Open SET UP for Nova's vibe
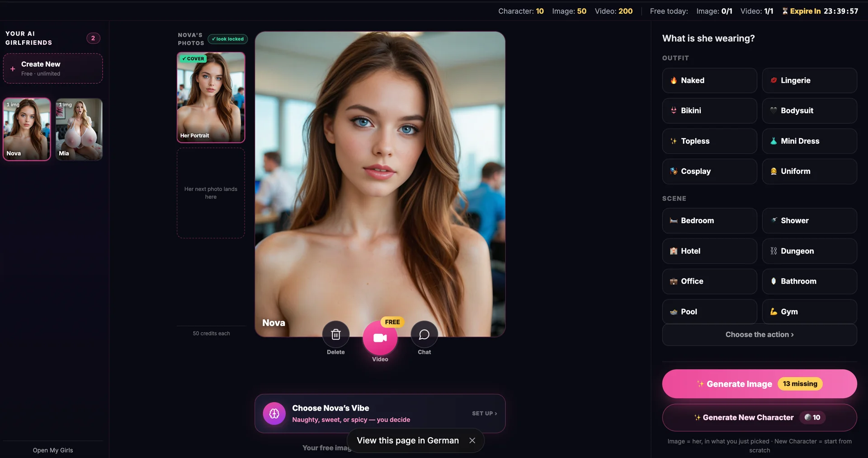 tap(484, 413)
